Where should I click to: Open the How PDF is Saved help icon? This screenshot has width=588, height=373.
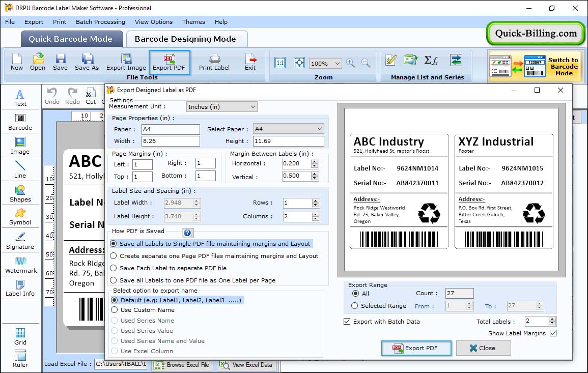coord(187,233)
